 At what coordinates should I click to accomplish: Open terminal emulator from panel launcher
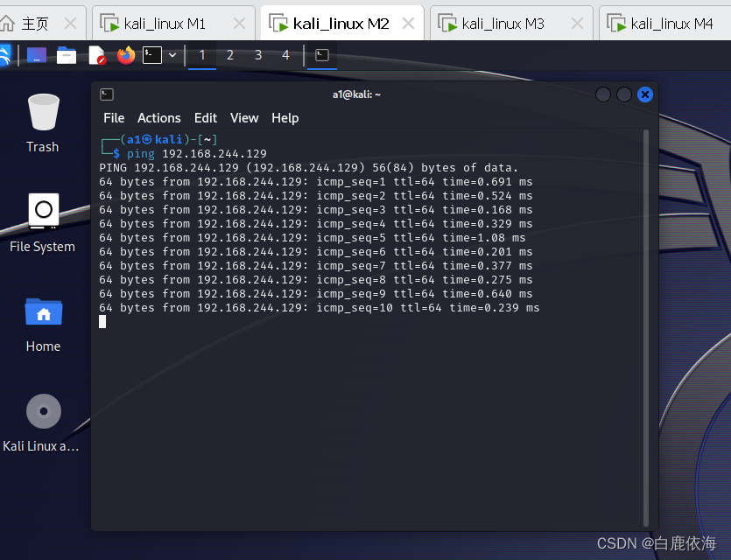pos(152,55)
